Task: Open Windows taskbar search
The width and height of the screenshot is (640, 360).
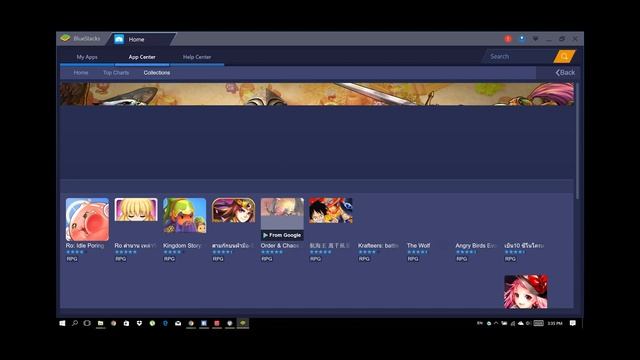Action: click(x=75, y=323)
